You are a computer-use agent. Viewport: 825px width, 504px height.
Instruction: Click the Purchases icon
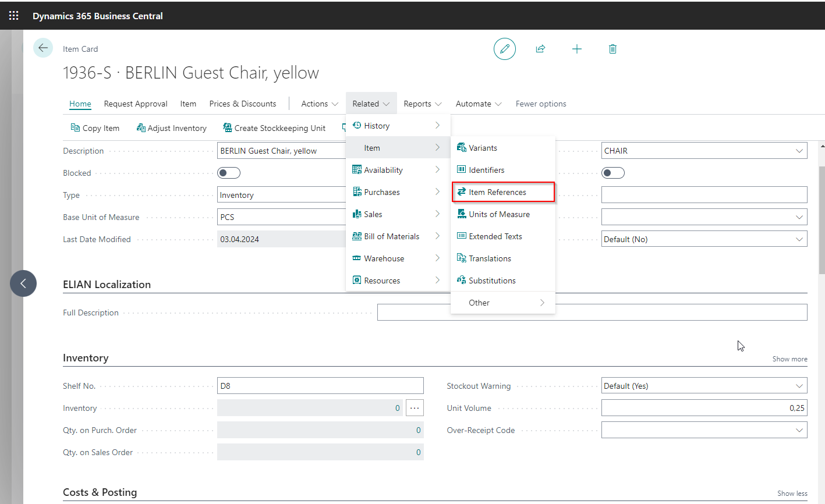coord(357,191)
